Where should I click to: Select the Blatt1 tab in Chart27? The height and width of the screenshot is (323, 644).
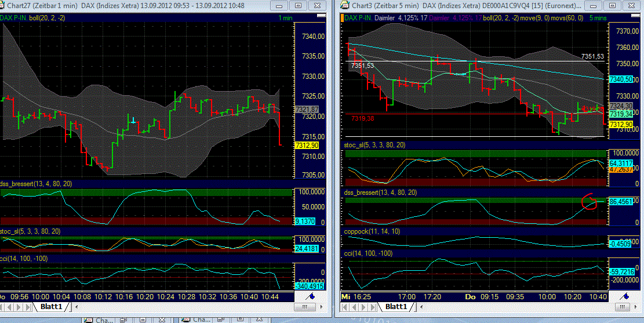tap(51, 307)
